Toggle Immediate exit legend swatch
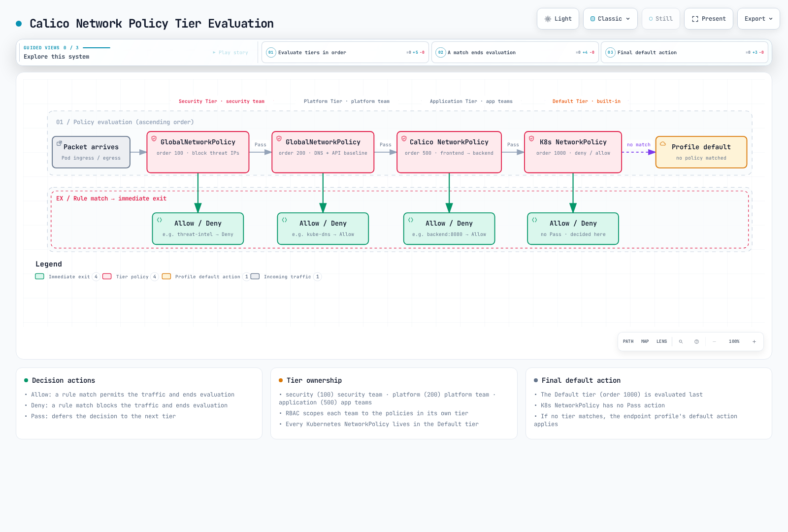The width and height of the screenshot is (788, 532). coord(40,276)
